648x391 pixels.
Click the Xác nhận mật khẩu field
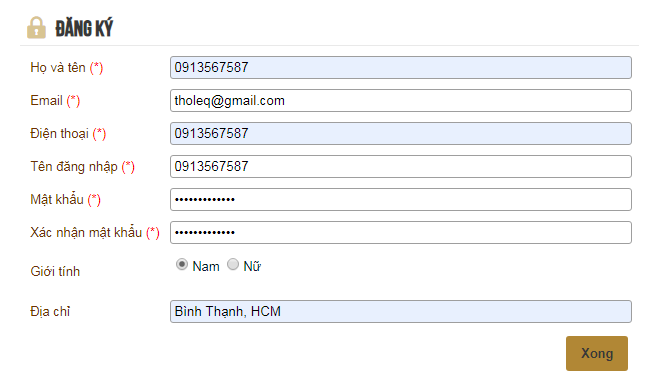coord(400,233)
